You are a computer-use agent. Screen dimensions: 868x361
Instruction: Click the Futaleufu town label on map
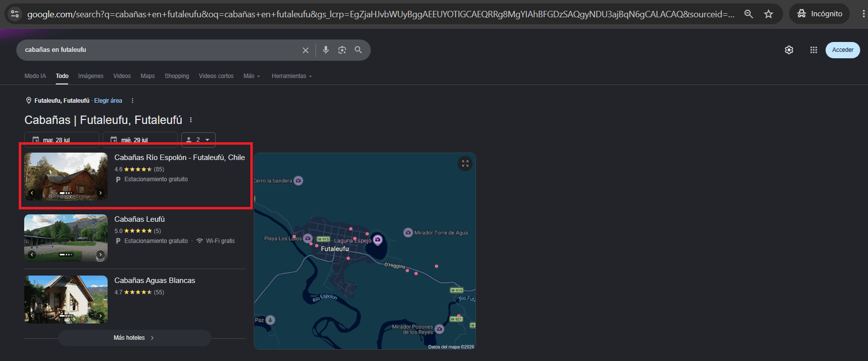(x=335, y=249)
